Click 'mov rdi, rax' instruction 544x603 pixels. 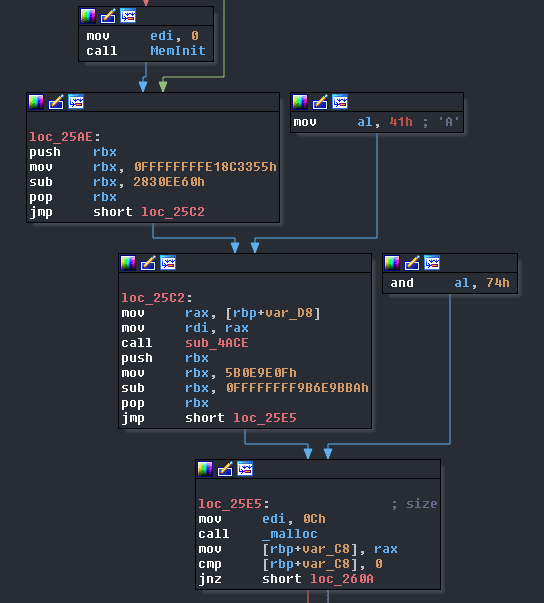185,328
